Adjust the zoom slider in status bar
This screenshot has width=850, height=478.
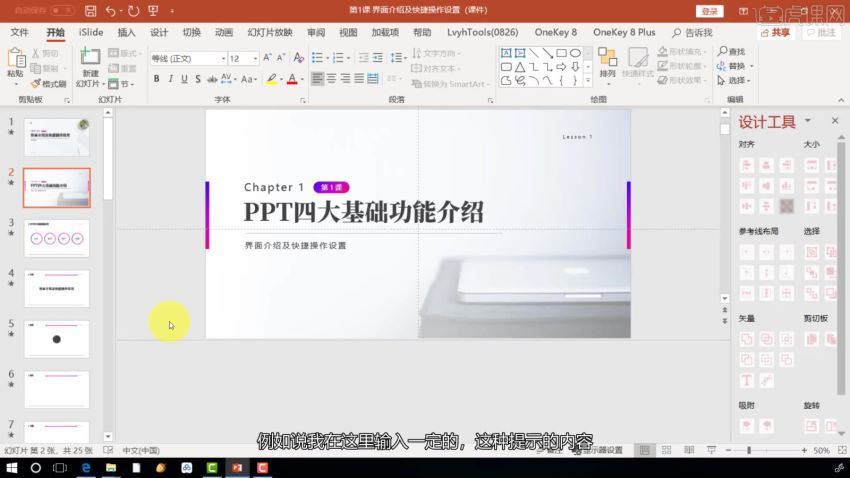coord(749,450)
